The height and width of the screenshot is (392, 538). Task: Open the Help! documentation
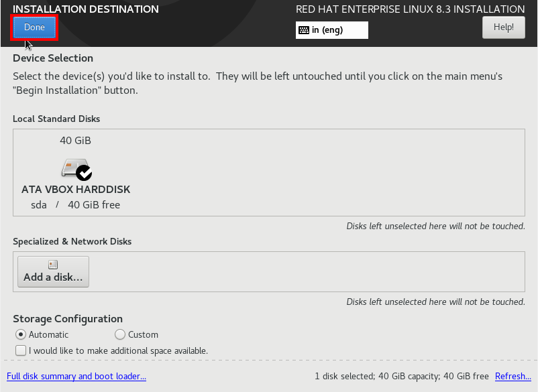[x=503, y=27]
